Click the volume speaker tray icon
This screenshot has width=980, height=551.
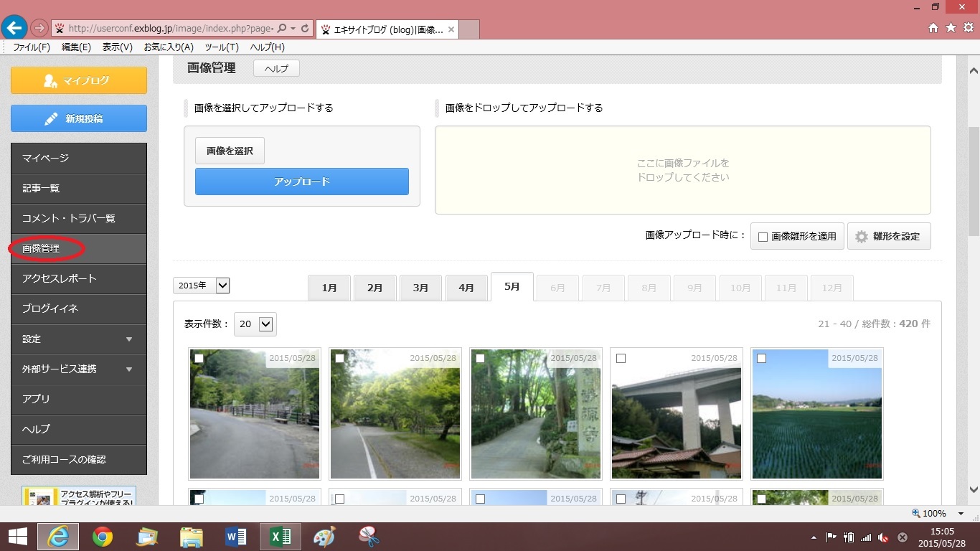tap(884, 537)
